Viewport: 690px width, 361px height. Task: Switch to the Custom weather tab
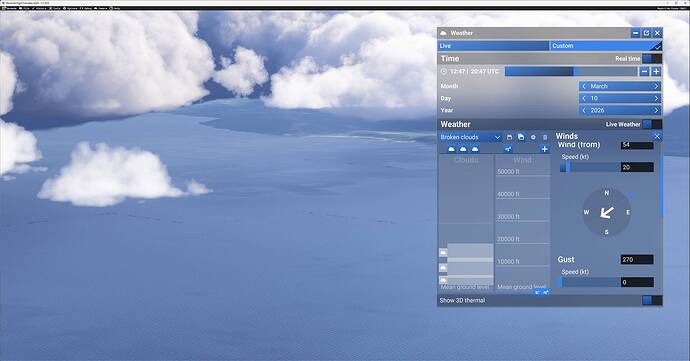(x=606, y=46)
